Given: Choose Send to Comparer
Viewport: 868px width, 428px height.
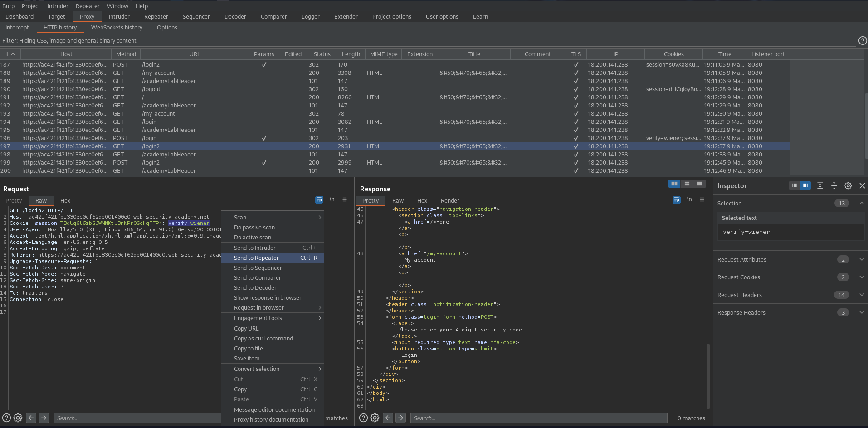Looking at the screenshot, I should (273, 277).
